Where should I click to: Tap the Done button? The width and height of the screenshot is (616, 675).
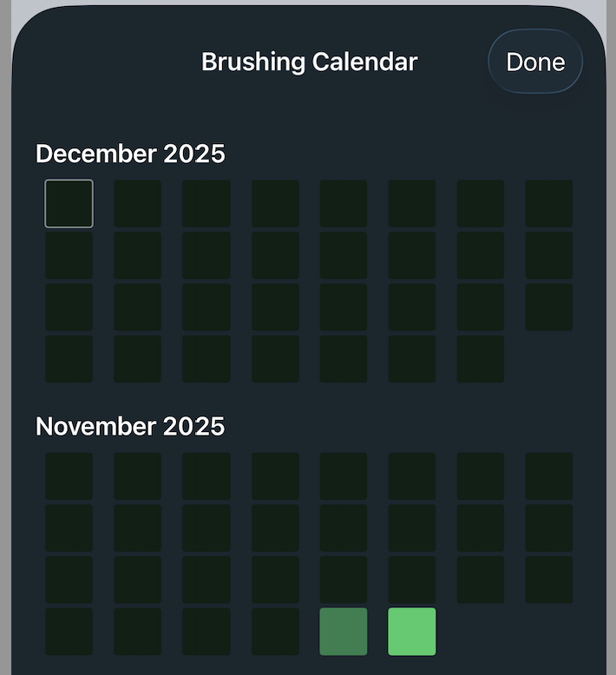point(535,62)
